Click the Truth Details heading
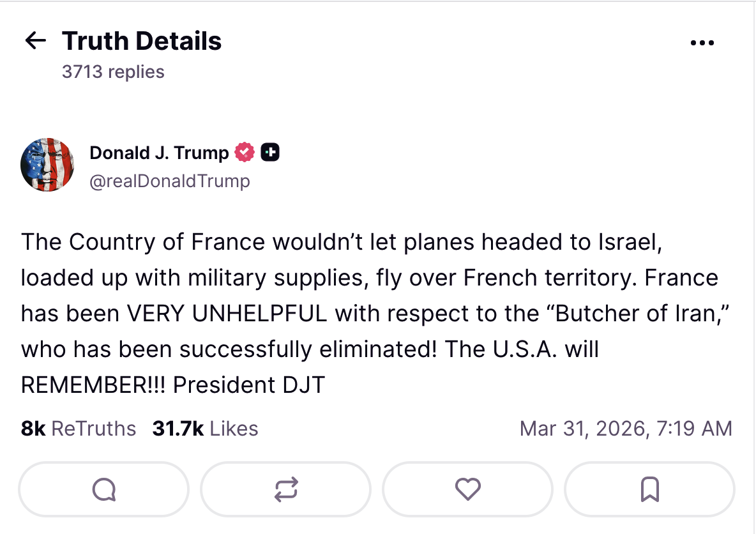The image size is (756, 534). pyautogui.click(x=142, y=42)
